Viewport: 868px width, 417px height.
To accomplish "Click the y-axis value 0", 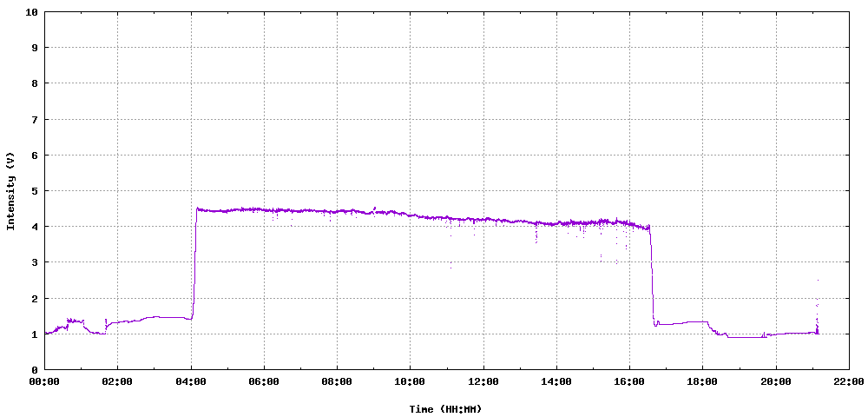I will coord(35,369).
